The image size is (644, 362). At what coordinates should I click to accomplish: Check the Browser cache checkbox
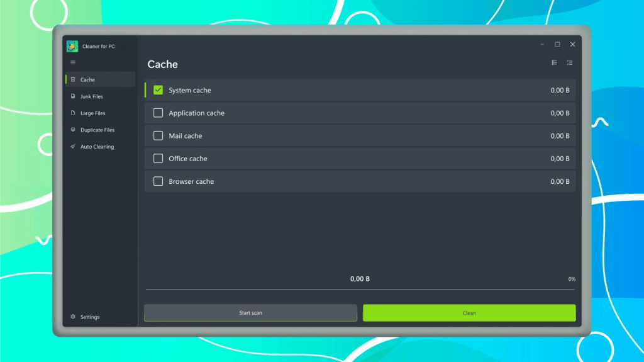(158, 181)
